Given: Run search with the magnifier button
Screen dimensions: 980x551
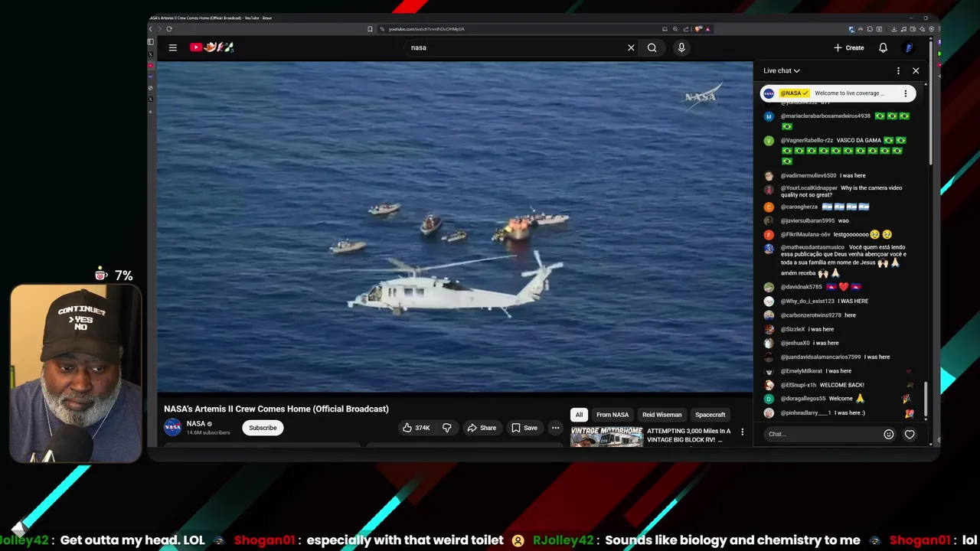Looking at the screenshot, I should tap(652, 47).
